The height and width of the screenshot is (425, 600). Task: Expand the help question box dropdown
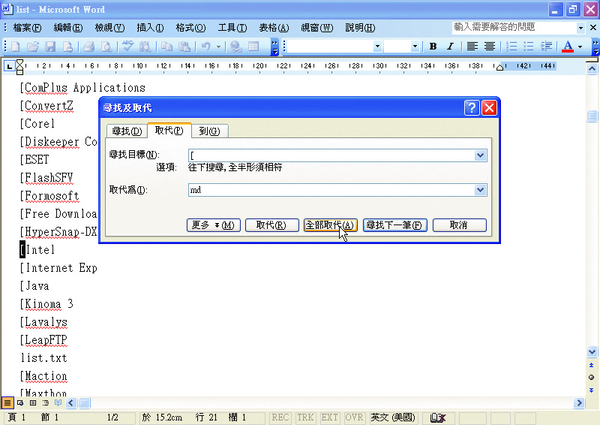point(580,28)
